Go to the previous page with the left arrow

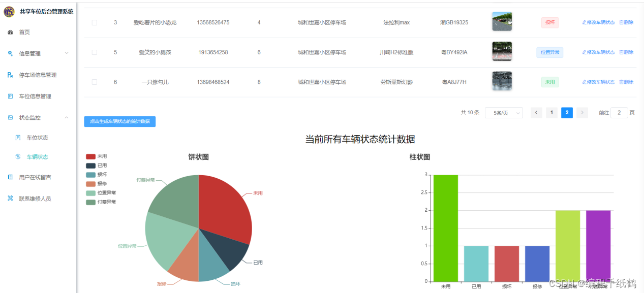(536, 113)
